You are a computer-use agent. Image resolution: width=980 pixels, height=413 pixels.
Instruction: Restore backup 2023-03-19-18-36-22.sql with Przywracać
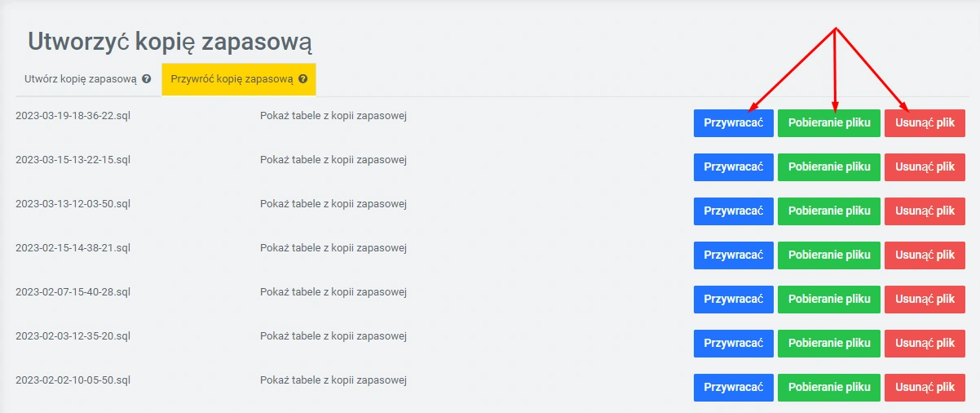(733, 123)
